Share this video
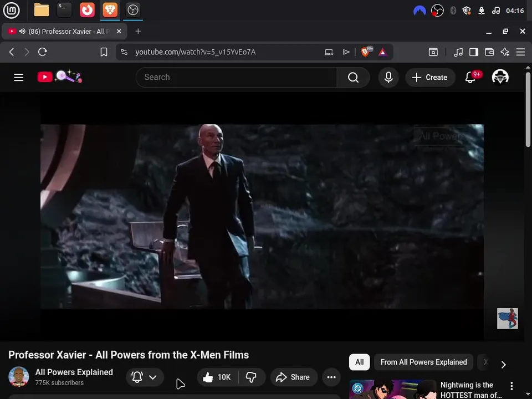The width and height of the screenshot is (532, 399). tap(294, 377)
